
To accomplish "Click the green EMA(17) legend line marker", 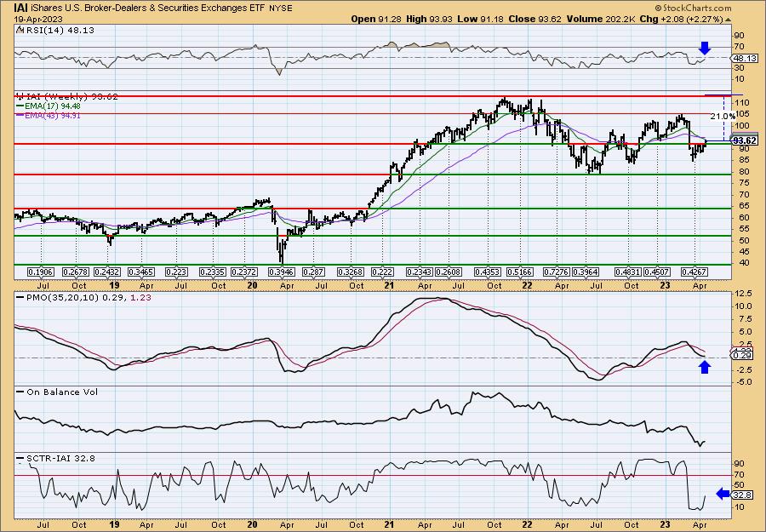I will coord(20,106).
